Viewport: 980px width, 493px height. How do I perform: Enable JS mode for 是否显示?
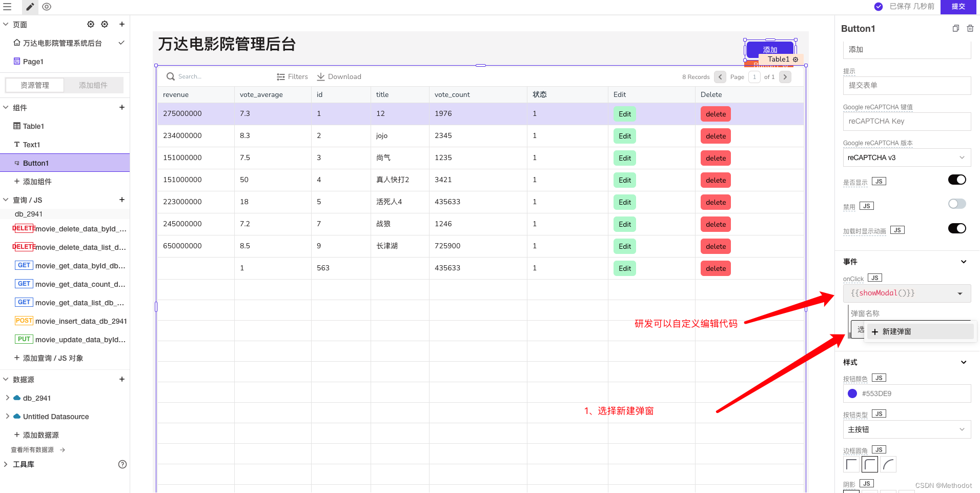(879, 182)
